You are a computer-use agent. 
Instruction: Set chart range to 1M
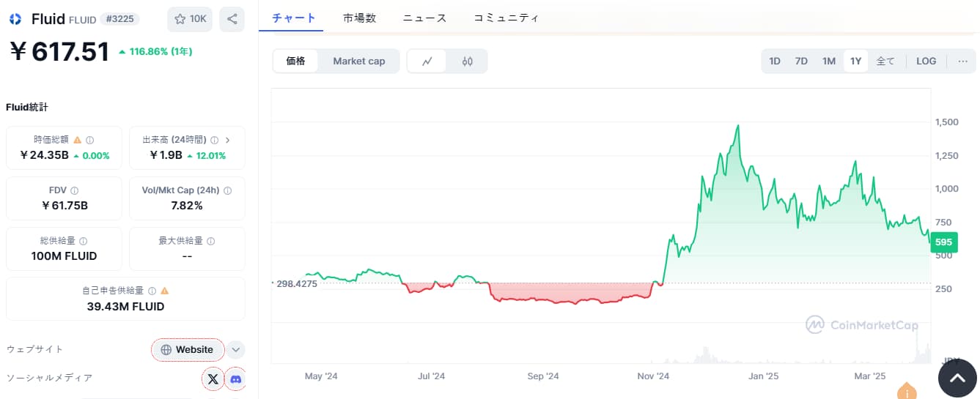(x=829, y=61)
